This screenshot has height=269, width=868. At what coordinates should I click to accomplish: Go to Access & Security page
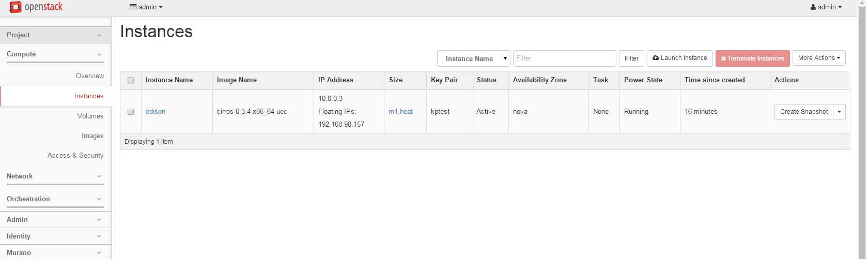point(75,156)
